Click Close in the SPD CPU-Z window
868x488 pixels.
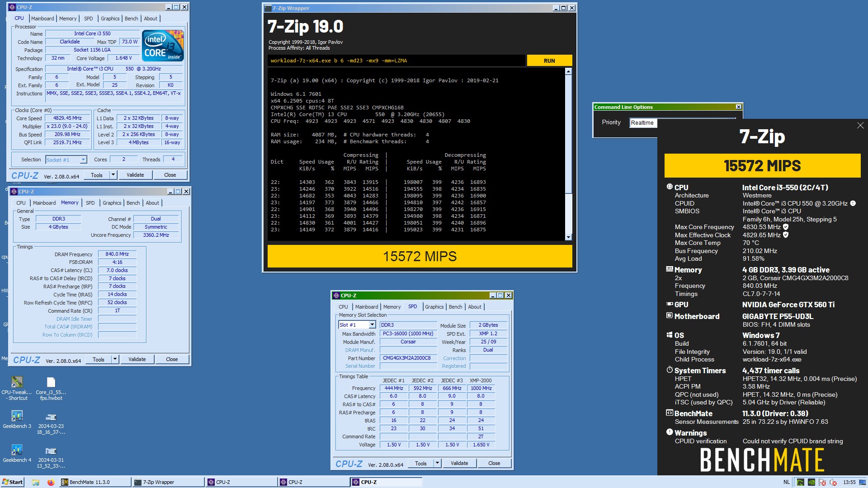click(x=494, y=463)
